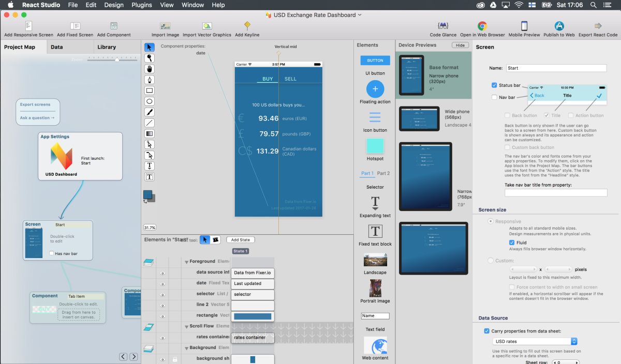The width and height of the screenshot is (621, 364).
Task: Enable the Nav bar checkbox
Action: [495, 97]
